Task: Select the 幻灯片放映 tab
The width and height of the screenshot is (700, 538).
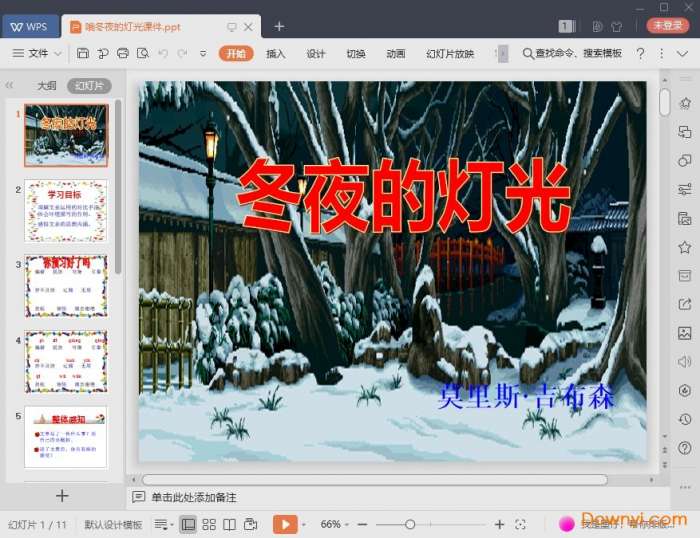Action: [450, 54]
